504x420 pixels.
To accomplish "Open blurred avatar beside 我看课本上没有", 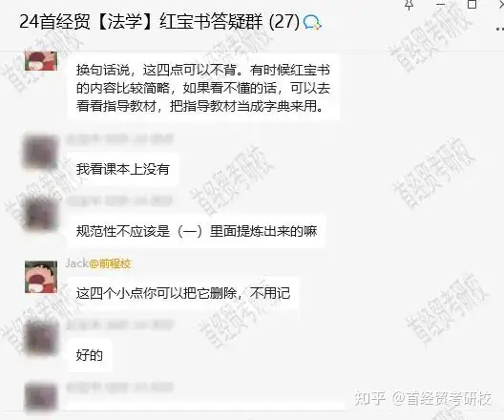I will (x=40, y=152).
